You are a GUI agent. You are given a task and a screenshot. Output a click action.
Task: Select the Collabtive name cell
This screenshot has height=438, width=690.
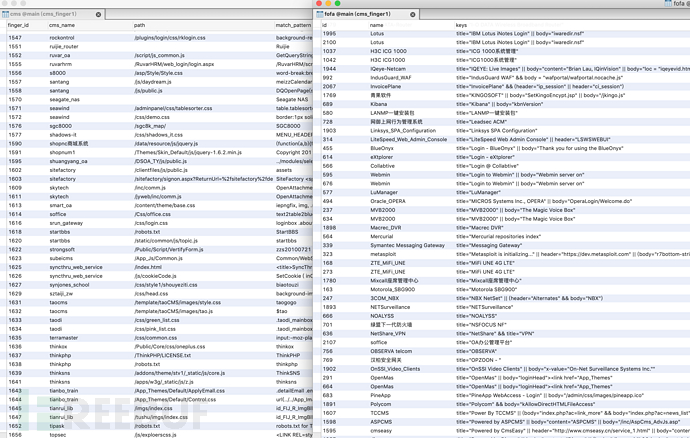382,166
